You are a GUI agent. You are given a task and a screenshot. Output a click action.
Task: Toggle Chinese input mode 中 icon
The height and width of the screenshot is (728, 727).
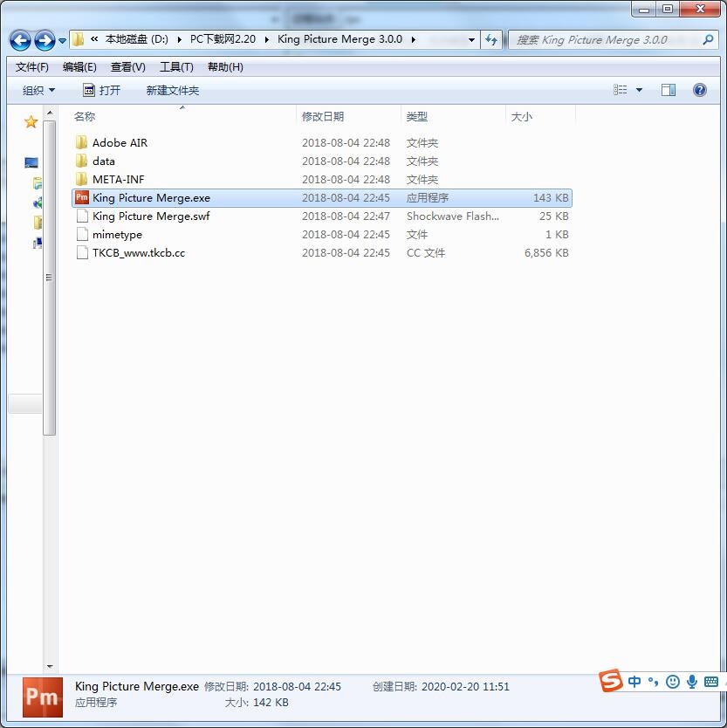634,682
